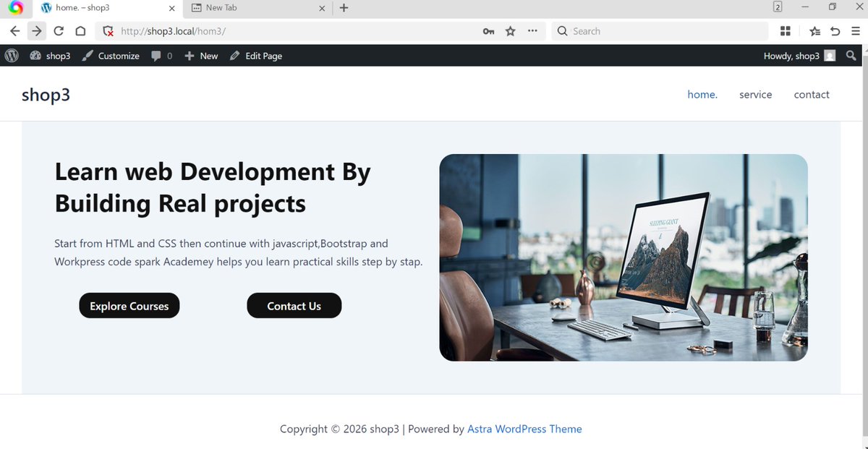Click the comments bubble icon in admin bar

click(x=156, y=56)
